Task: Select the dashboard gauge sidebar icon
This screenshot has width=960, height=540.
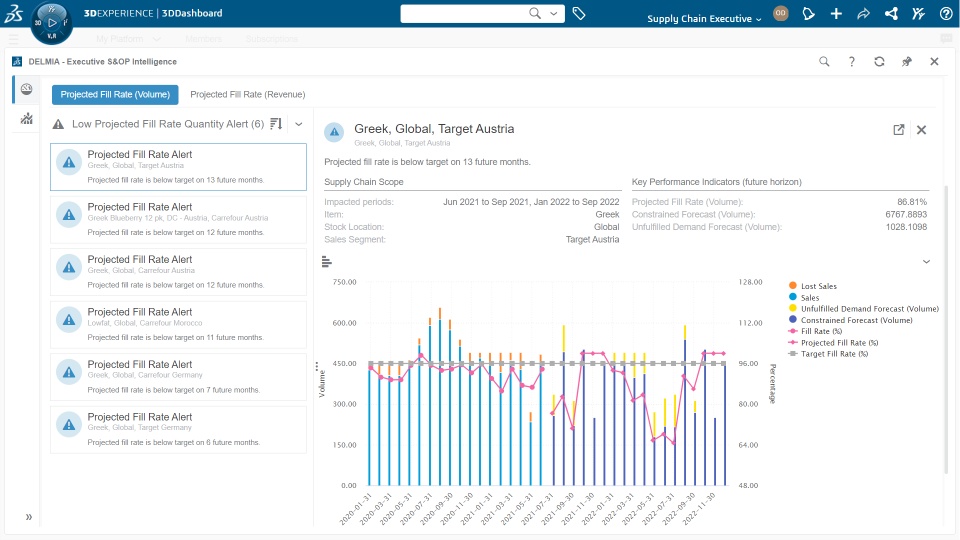Action: point(26,89)
